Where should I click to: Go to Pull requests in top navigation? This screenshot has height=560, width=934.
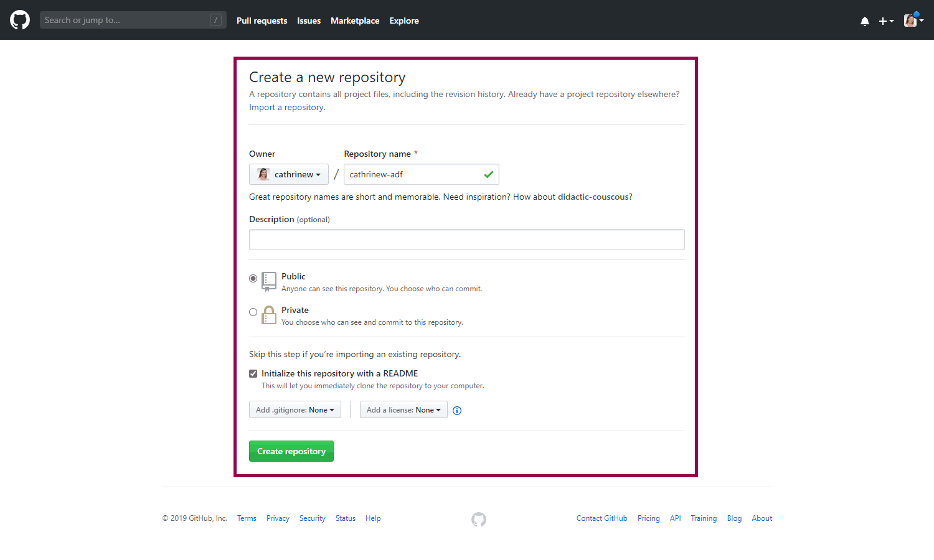[262, 21]
